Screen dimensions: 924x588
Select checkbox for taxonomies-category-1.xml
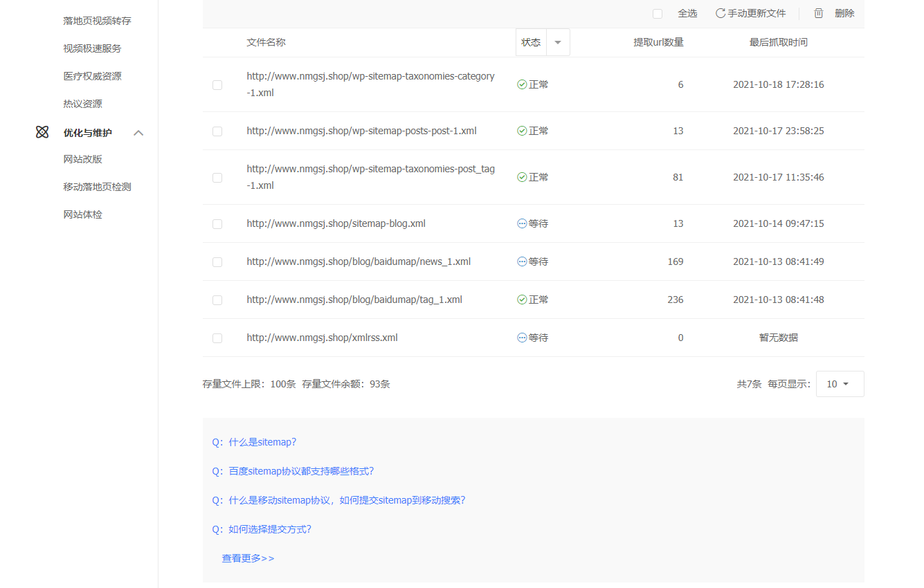pos(217,85)
